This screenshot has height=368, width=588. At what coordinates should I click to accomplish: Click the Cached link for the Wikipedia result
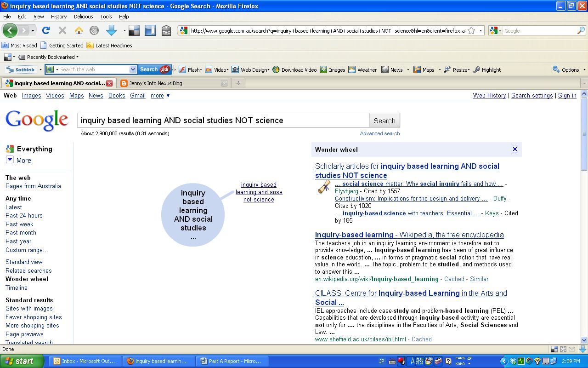[454, 279]
